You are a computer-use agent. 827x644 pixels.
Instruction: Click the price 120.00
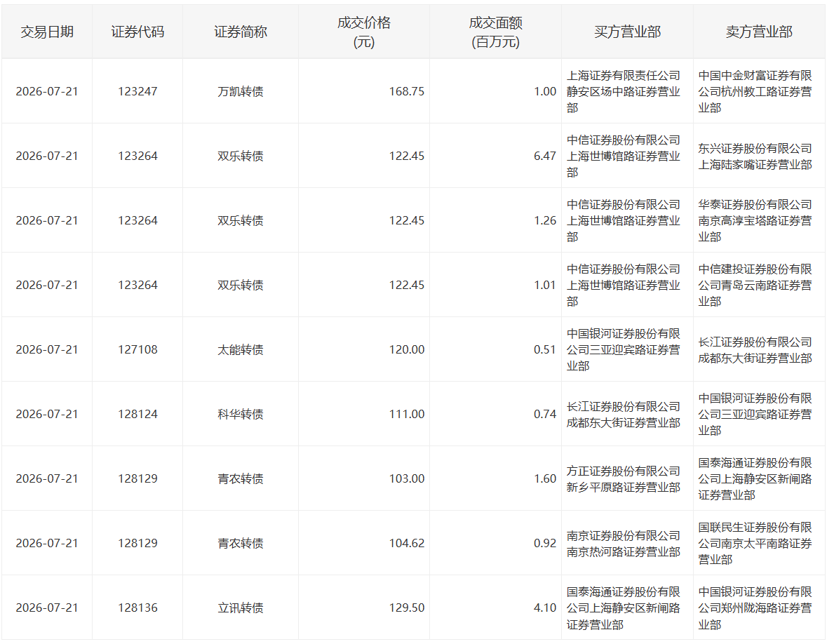pos(407,349)
